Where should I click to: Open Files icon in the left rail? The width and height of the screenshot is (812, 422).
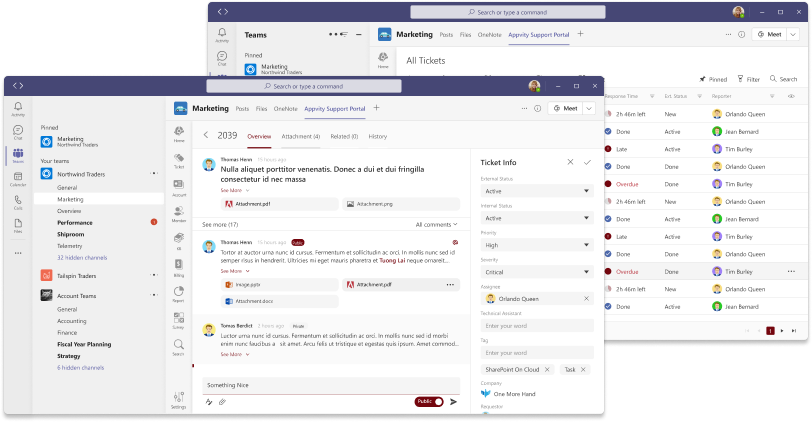(x=18, y=226)
